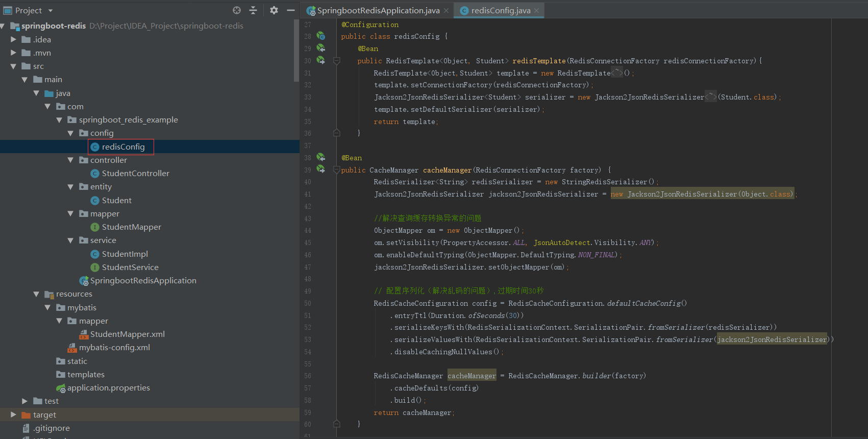Click the redisTemplate method name
868x439 pixels.
(539, 61)
